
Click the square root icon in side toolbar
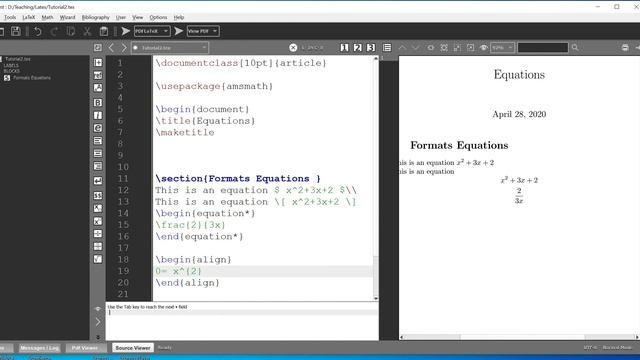pos(98,259)
